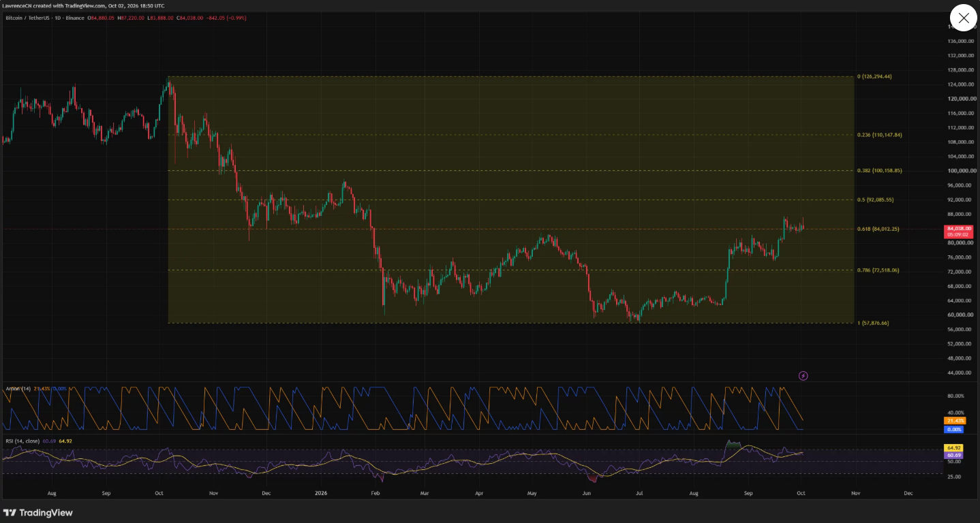Click the Oct label under the latest candles

pyautogui.click(x=801, y=492)
